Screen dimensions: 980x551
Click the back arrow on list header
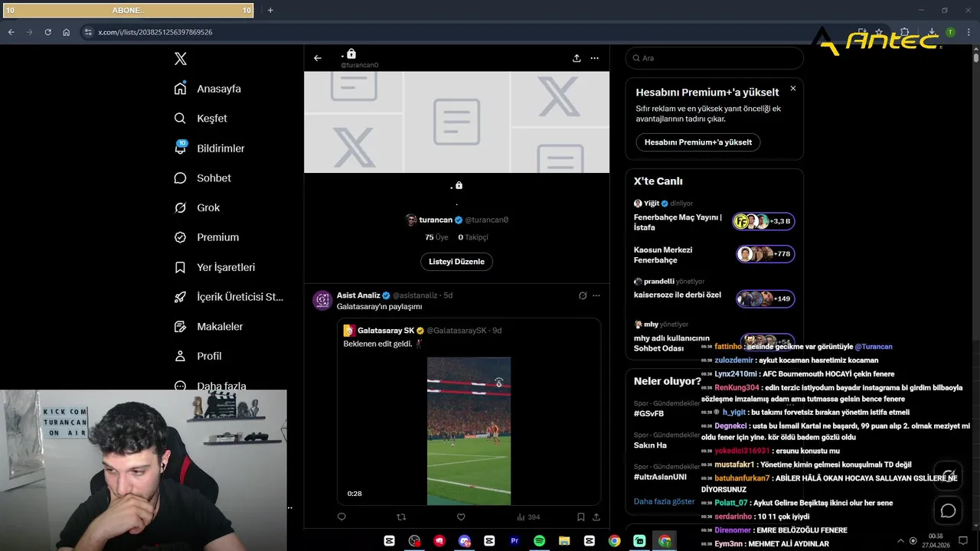(318, 58)
